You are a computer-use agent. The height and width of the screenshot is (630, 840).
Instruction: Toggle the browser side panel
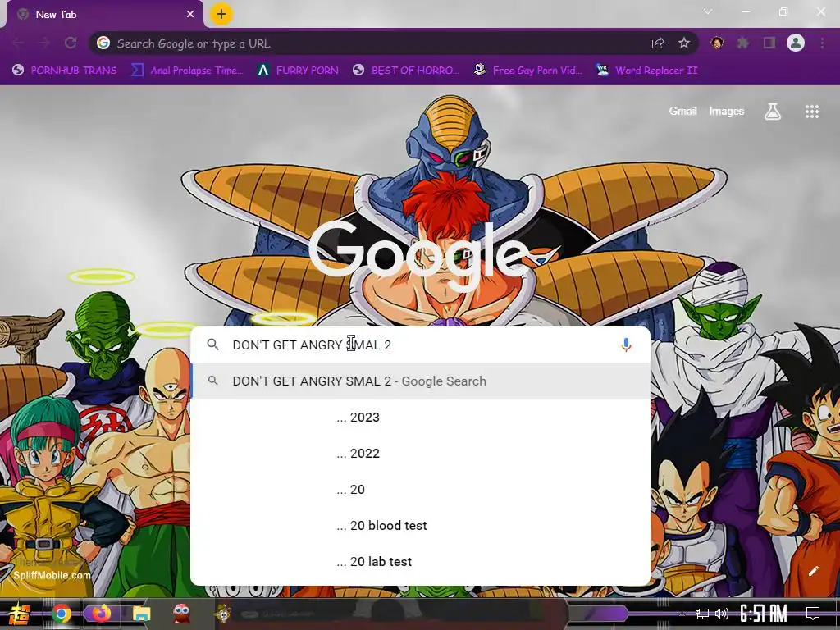[769, 43]
